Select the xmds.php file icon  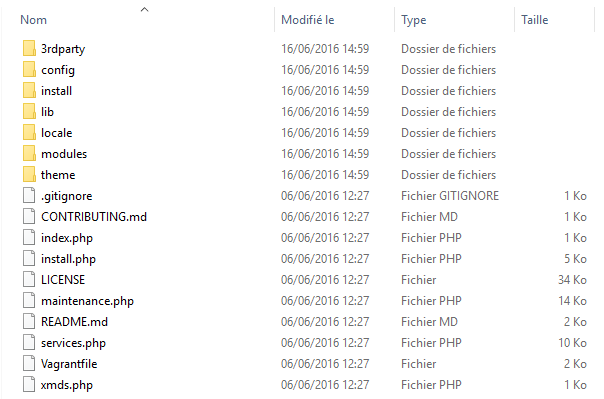[29, 384]
